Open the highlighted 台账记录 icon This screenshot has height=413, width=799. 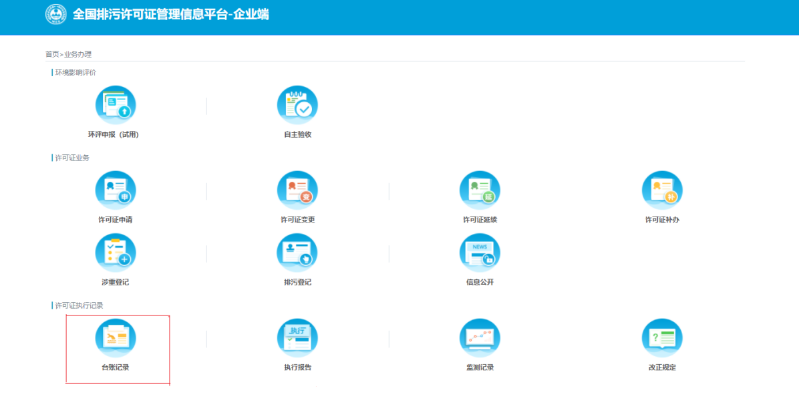pos(115,339)
